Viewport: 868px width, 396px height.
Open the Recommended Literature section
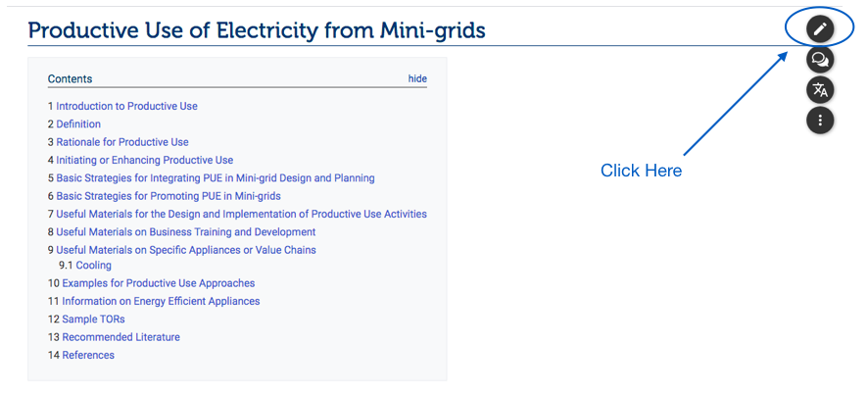121,337
